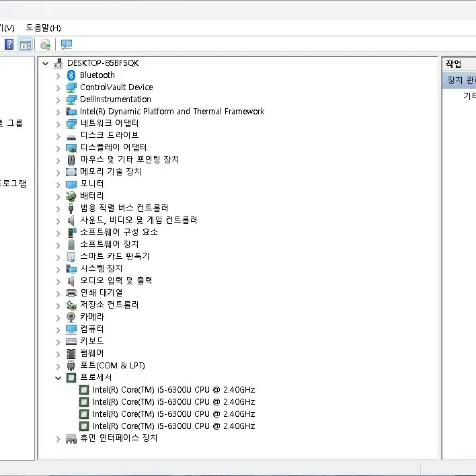
Task: Click the update driver toolbar icon
Action: click(x=46, y=45)
